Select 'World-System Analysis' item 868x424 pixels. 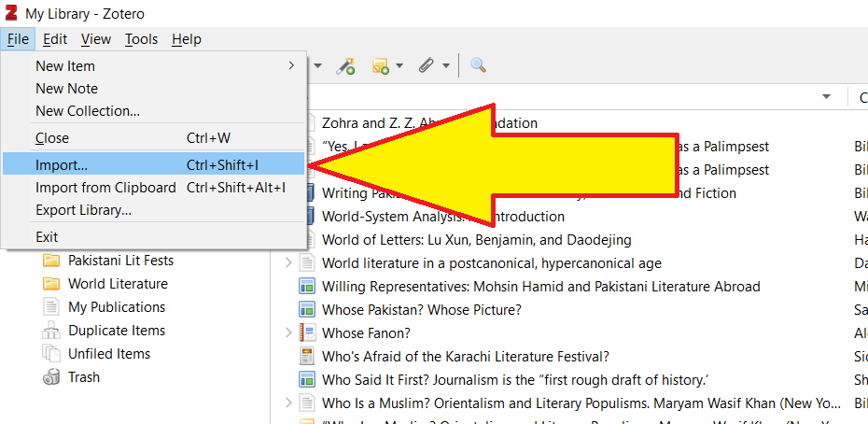442,216
